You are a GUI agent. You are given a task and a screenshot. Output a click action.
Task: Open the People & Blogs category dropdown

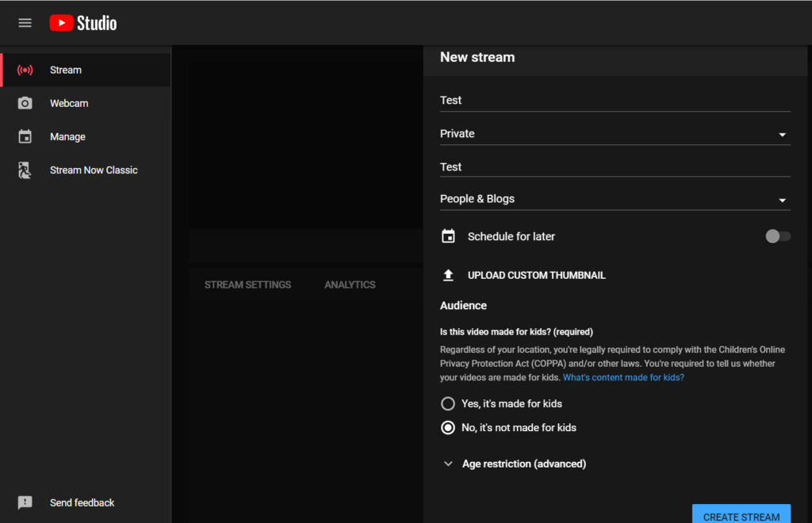(x=615, y=199)
